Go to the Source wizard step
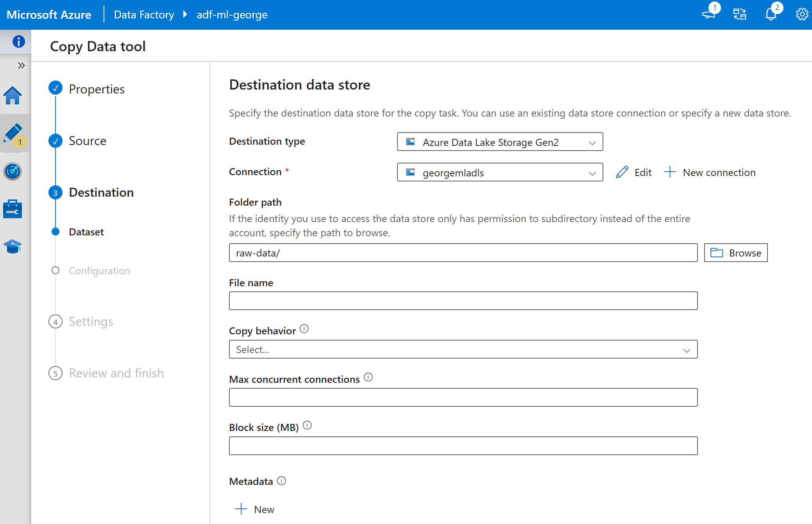 (88, 141)
